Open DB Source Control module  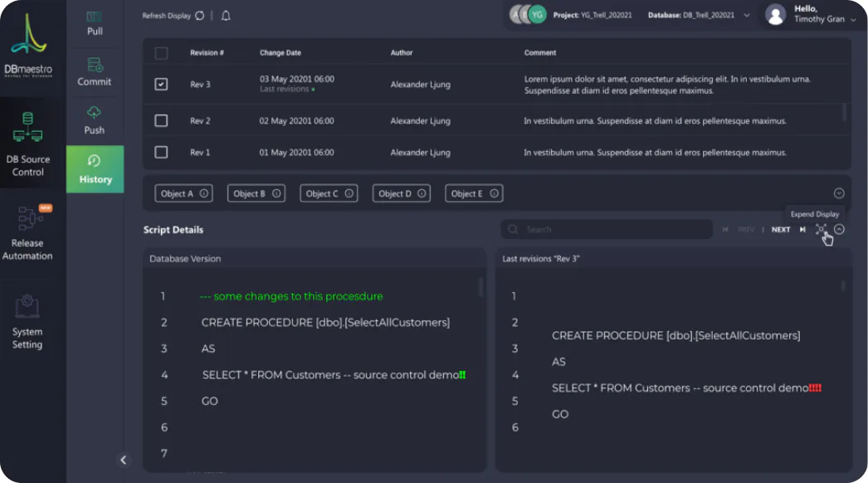pyautogui.click(x=27, y=144)
